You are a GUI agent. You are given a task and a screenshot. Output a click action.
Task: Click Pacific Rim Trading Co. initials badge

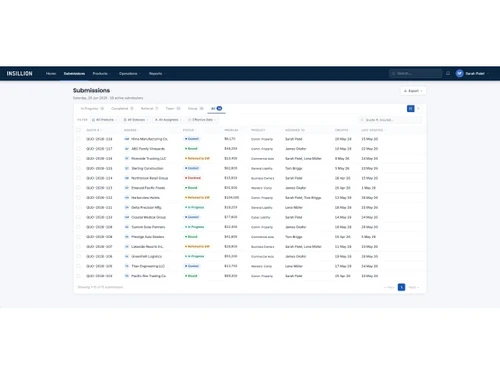[127, 276]
